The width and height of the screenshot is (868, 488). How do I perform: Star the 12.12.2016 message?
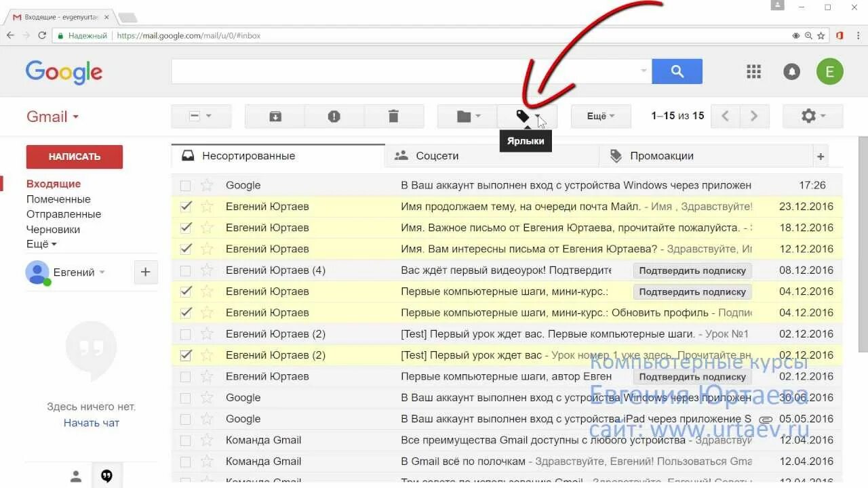[x=207, y=249]
